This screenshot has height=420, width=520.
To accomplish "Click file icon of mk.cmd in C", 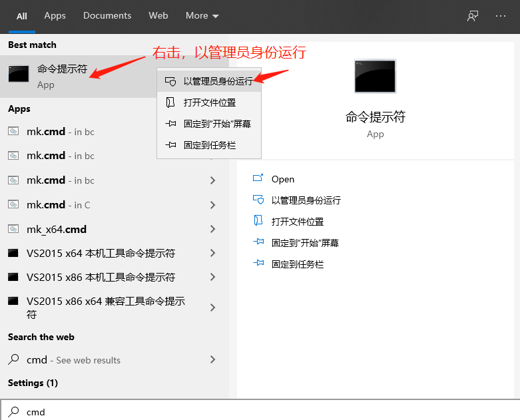I will [13, 204].
